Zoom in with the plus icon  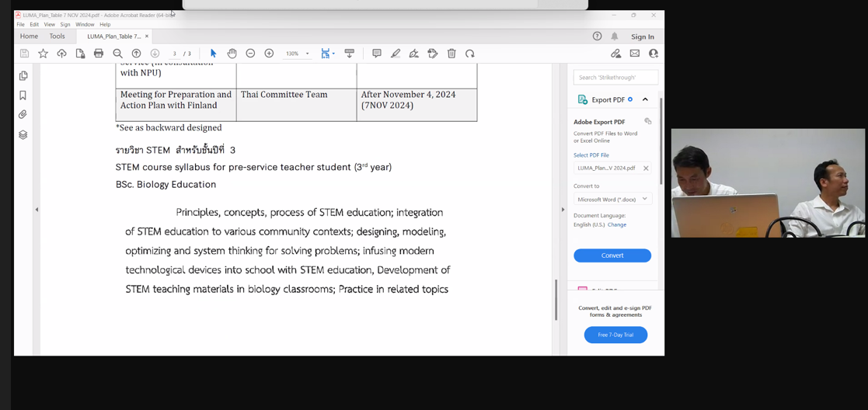pyautogui.click(x=269, y=54)
